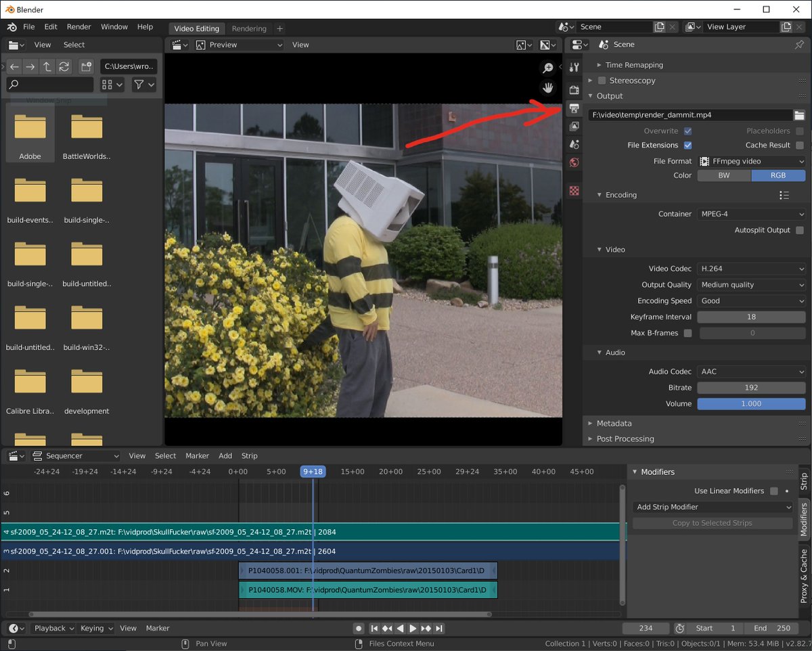Open the Texture properties checker icon
812x651 pixels.
pos(574,191)
